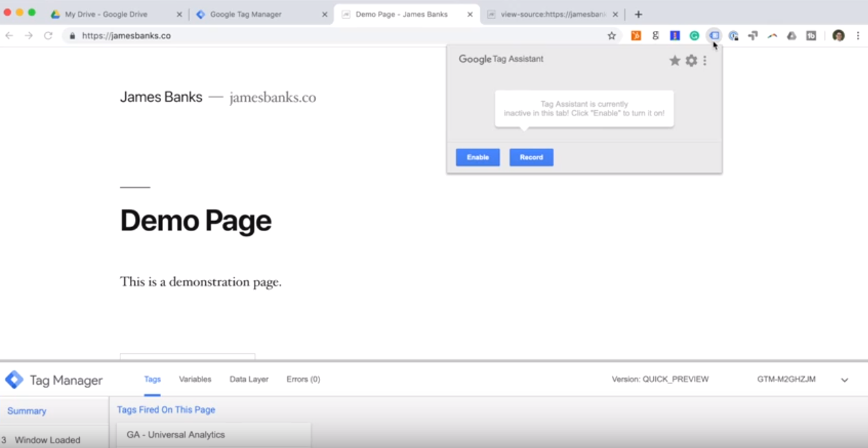868x448 pixels.
Task: Open the Data Layer tab
Action: pyautogui.click(x=248, y=379)
